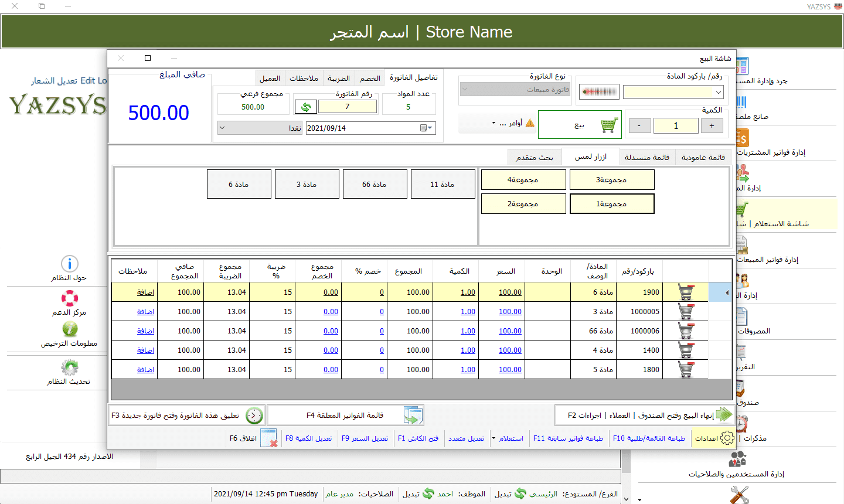
Task: Click تعديل الشعار Edit Logo link
Action: tap(69, 81)
